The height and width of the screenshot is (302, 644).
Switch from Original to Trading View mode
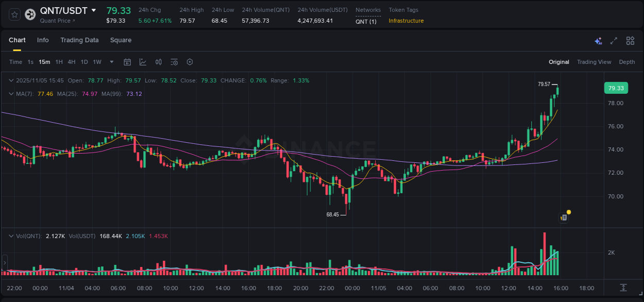[594, 62]
